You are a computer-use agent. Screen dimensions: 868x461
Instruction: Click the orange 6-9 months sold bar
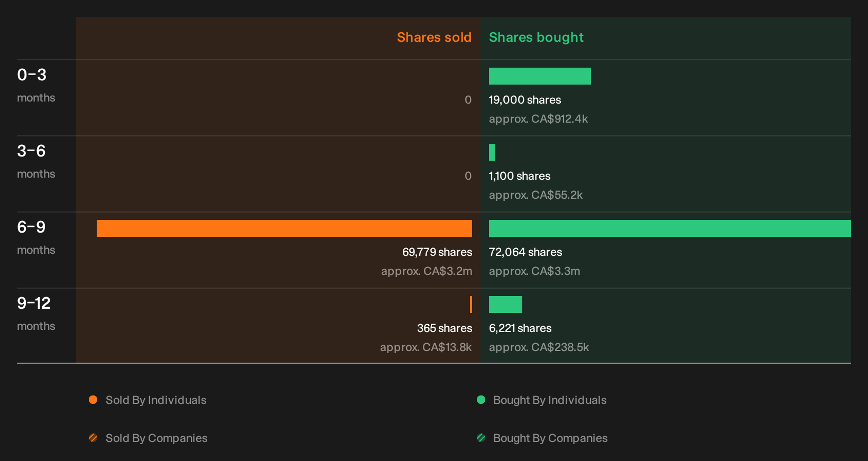284,228
